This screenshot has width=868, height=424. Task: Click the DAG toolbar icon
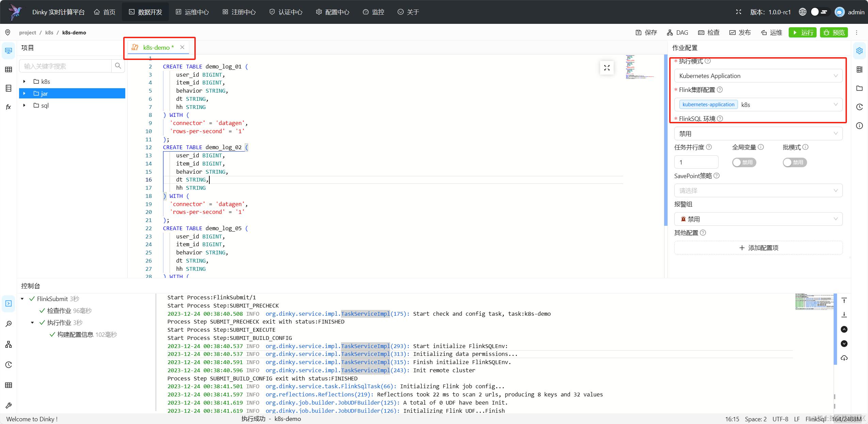coord(670,33)
